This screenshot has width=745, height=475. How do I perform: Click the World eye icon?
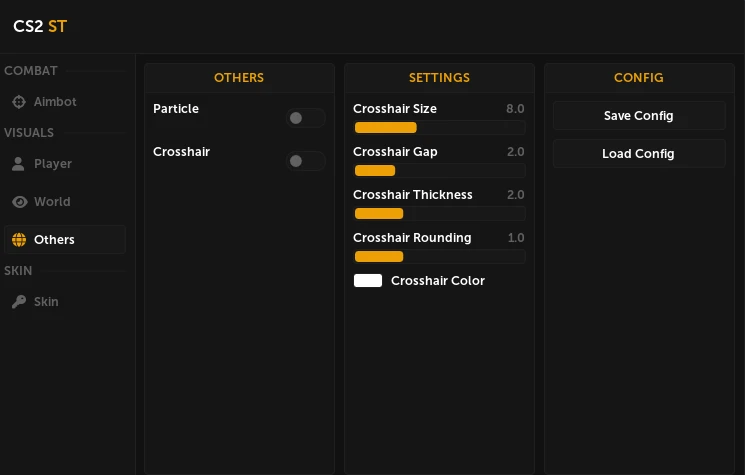(19, 202)
